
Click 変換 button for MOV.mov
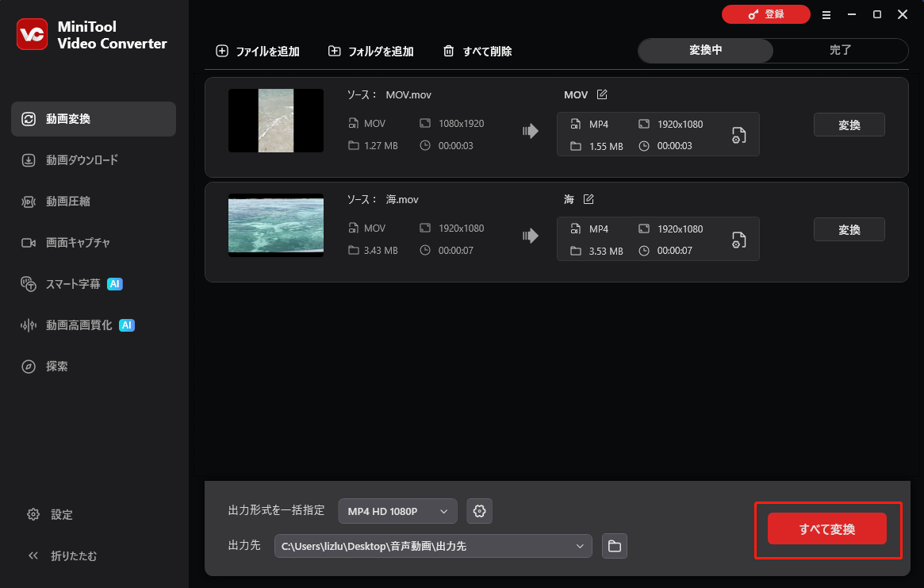pyautogui.click(x=849, y=125)
